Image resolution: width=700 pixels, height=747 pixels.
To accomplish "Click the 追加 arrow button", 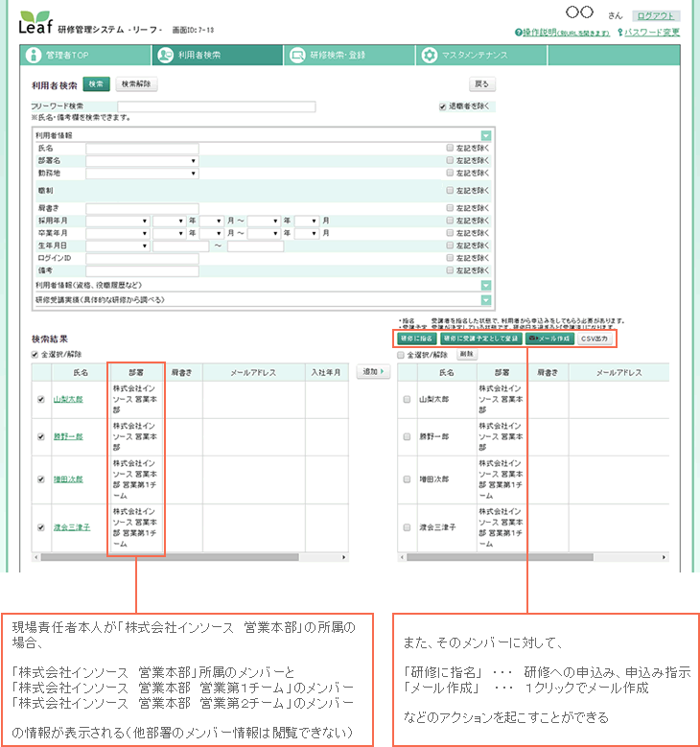I will [373, 372].
